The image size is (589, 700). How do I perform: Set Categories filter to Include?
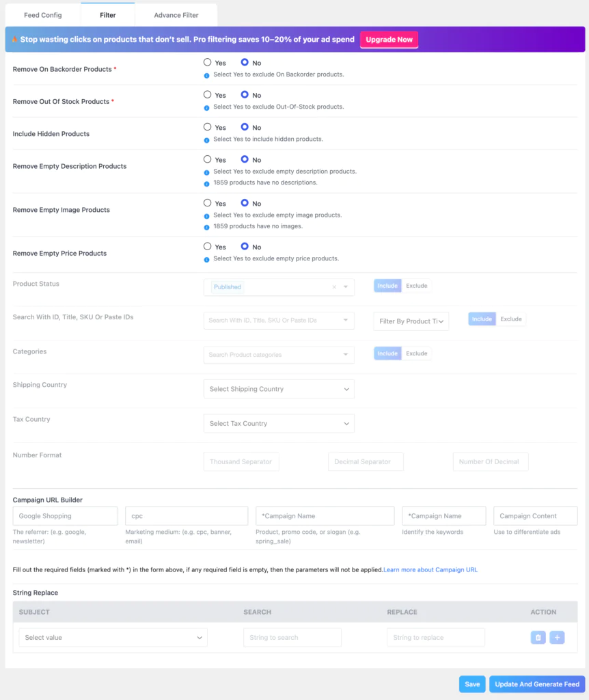pyautogui.click(x=387, y=353)
